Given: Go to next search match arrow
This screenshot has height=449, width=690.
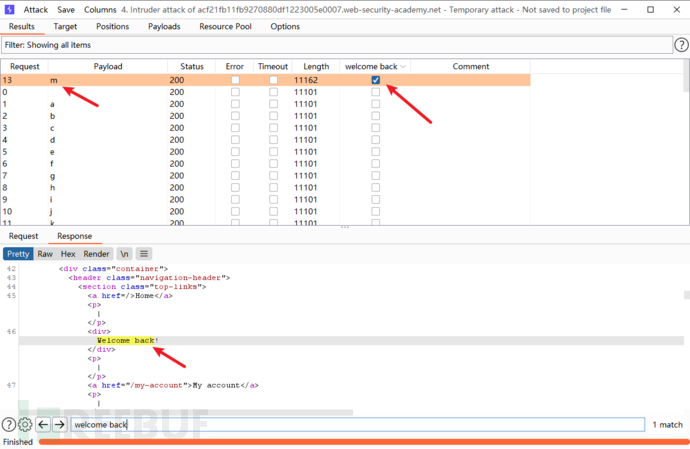Looking at the screenshot, I should click(59, 425).
